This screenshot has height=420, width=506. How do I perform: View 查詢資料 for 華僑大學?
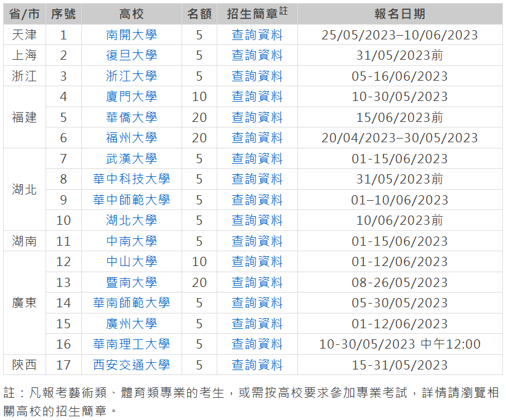click(x=257, y=118)
